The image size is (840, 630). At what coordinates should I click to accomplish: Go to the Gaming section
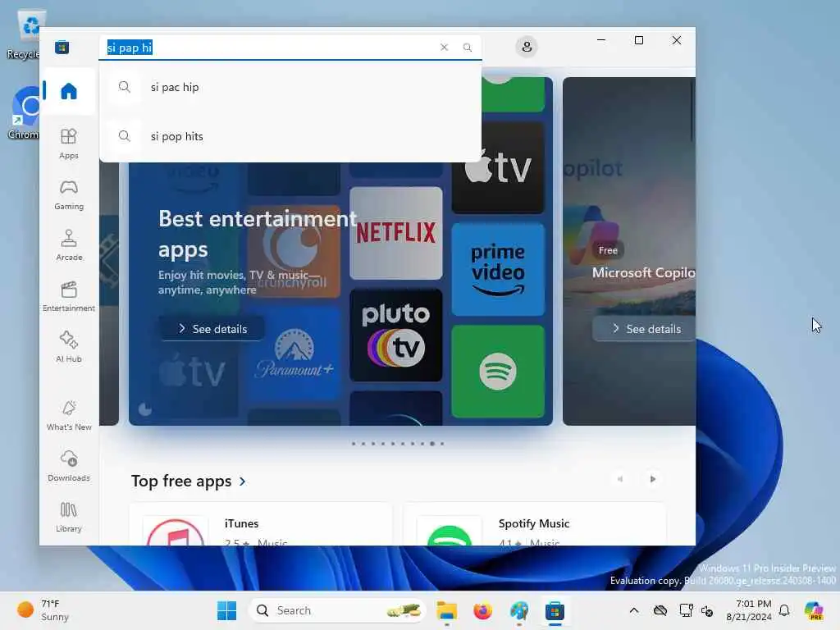click(69, 194)
